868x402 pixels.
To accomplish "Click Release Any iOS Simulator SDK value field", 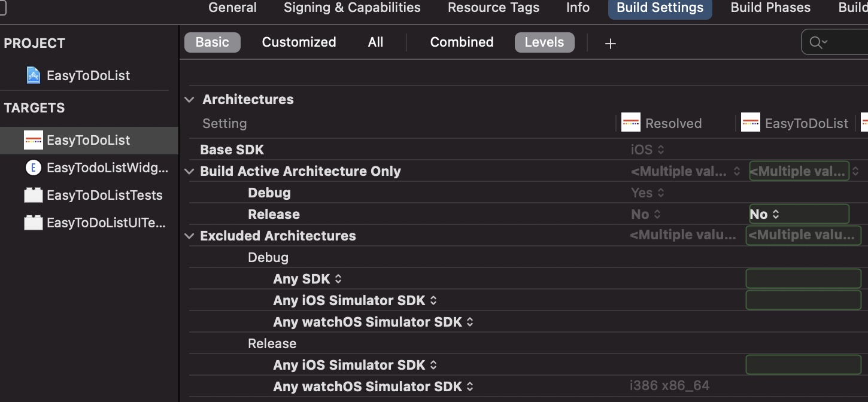I will pos(803,365).
